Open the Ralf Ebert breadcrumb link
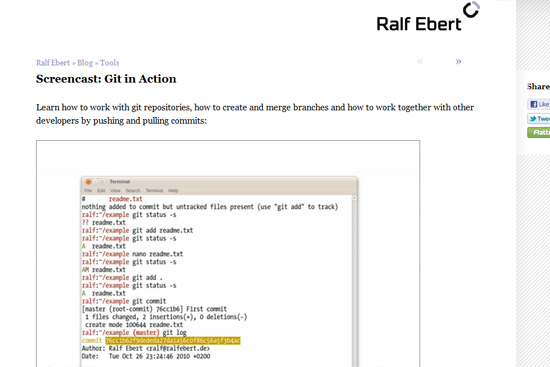Viewport: 550px width, 367px height. 53,63
